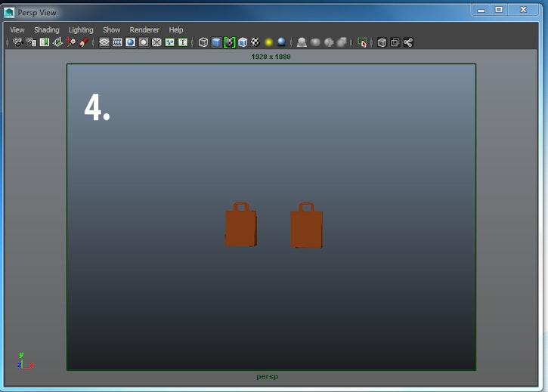
Task: Select the Grease Pencil tool icon
Action: click(84, 42)
